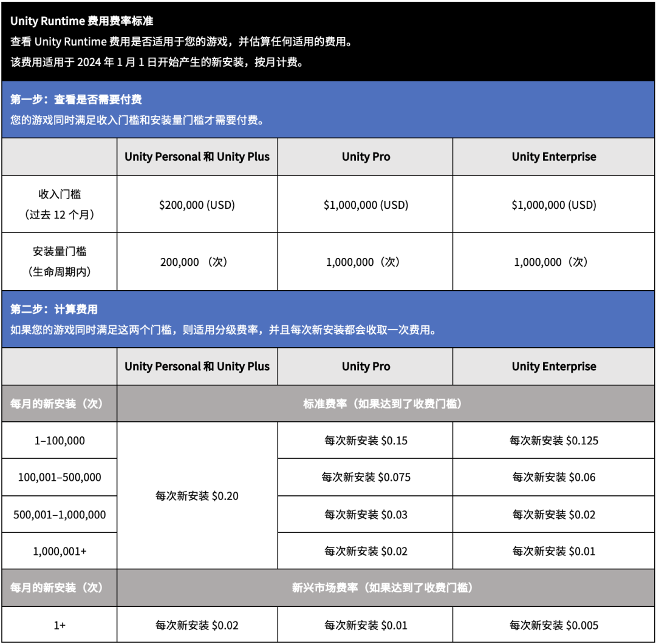Select the Unity Enterprise column header
Viewport: 656px width, 644px height.
[553, 157]
